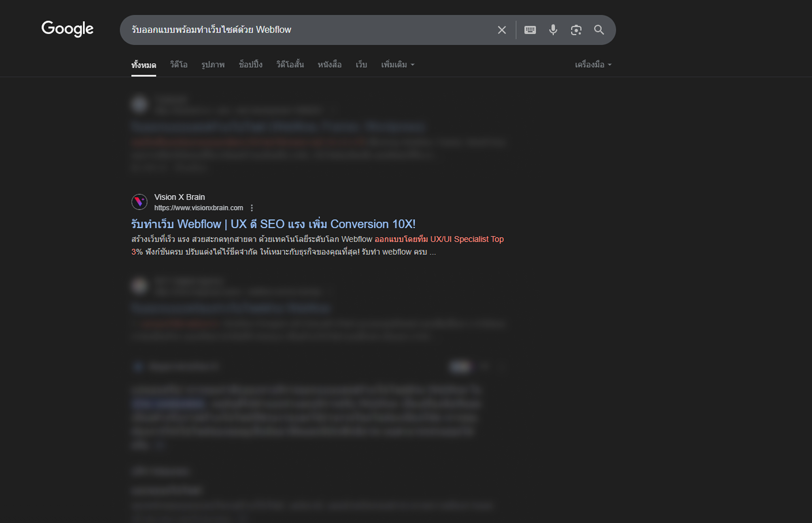Screen dimensions: 812x523
Task: Clear the search query with the X icon
Action: click(502, 30)
